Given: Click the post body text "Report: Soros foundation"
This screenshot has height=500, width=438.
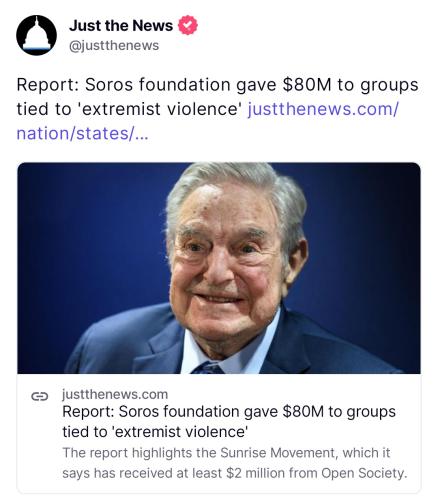Looking at the screenshot, I should tap(123, 84).
